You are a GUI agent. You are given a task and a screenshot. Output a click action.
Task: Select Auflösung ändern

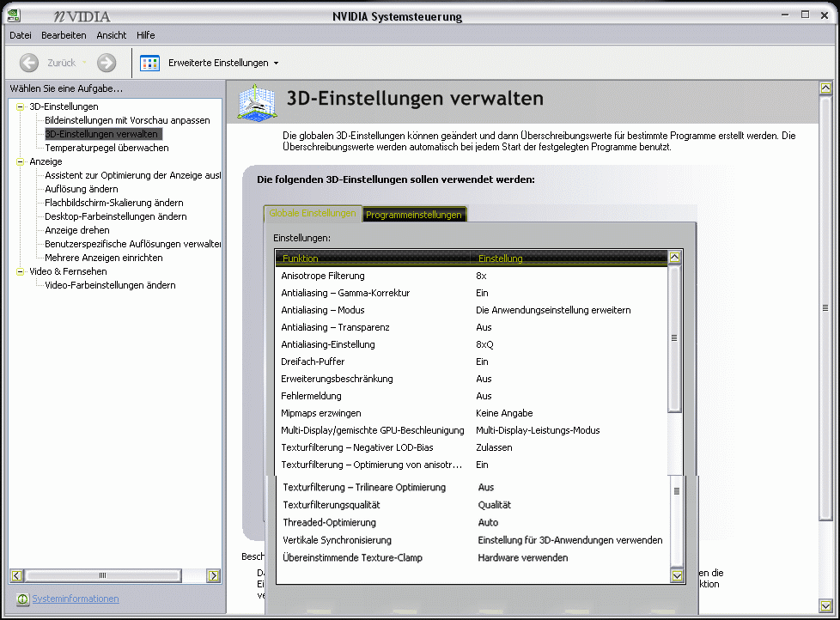pos(82,189)
